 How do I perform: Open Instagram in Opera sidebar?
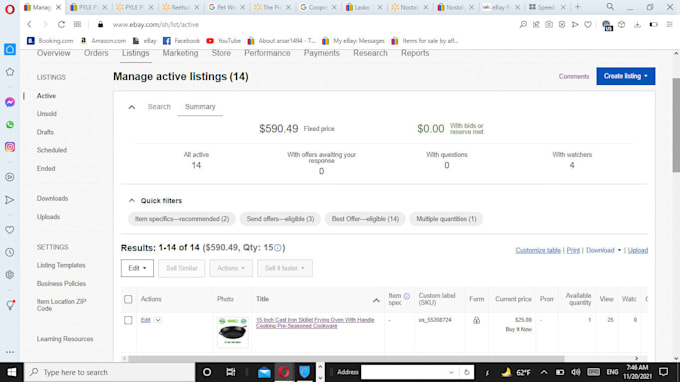click(10, 147)
